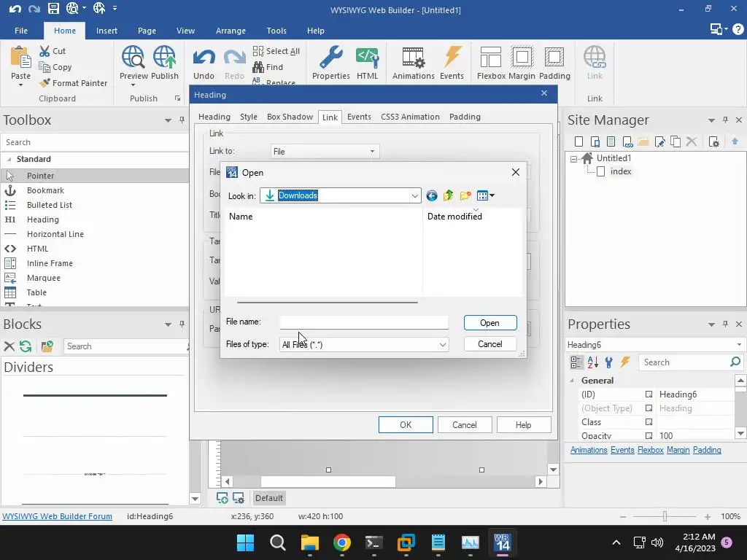
Task: Click Select All in the ribbon
Action: click(276, 51)
